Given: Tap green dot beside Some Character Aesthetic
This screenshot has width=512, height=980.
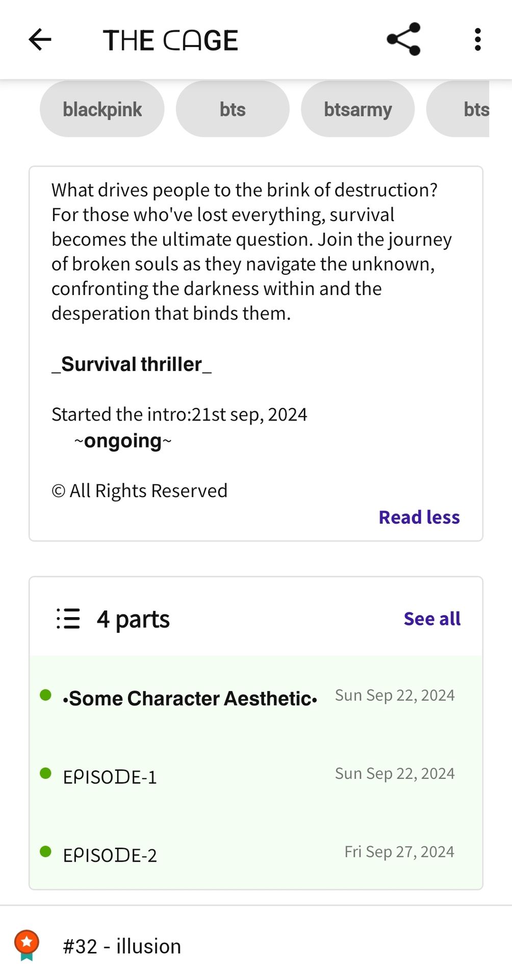Looking at the screenshot, I should (x=45, y=695).
